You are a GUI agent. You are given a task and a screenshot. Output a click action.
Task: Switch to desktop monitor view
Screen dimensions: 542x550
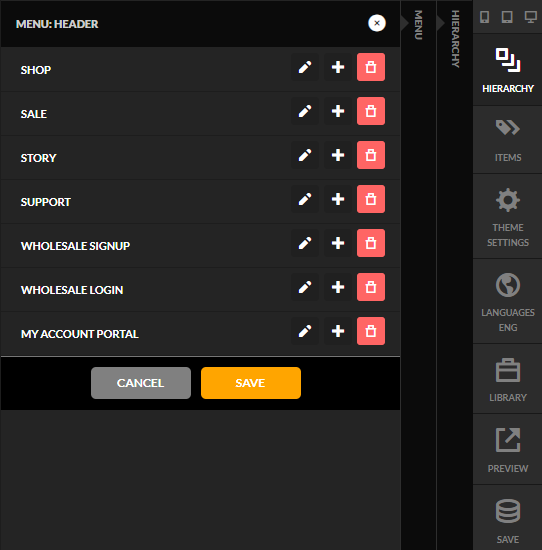pyautogui.click(x=530, y=16)
